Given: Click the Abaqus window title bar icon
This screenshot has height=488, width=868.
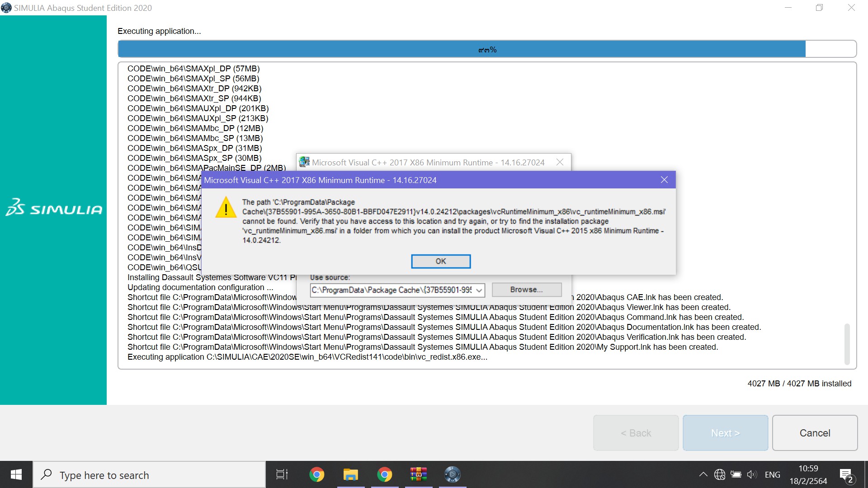Looking at the screenshot, I should pos(6,8).
